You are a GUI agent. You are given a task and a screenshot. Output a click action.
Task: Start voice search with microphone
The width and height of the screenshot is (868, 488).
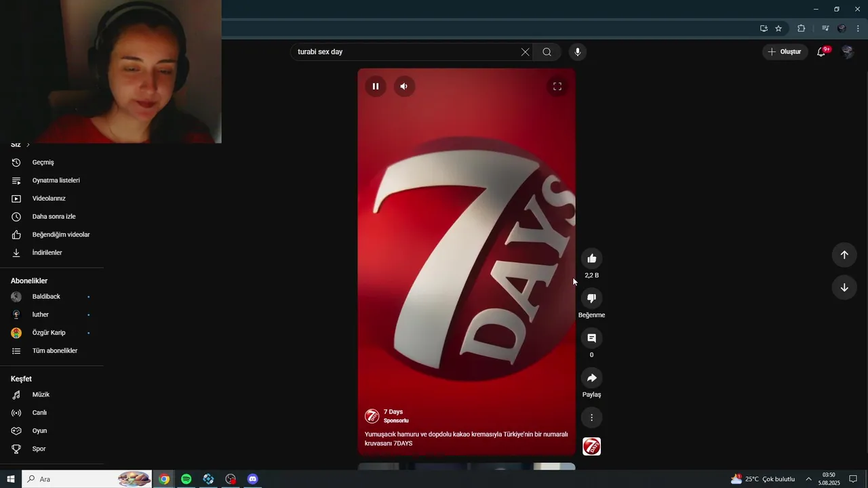point(578,52)
